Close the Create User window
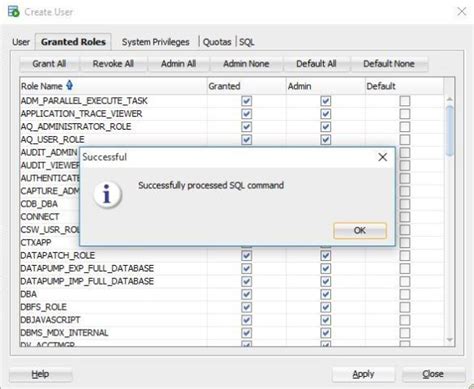The image size is (474, 389). tap(462, 12)
